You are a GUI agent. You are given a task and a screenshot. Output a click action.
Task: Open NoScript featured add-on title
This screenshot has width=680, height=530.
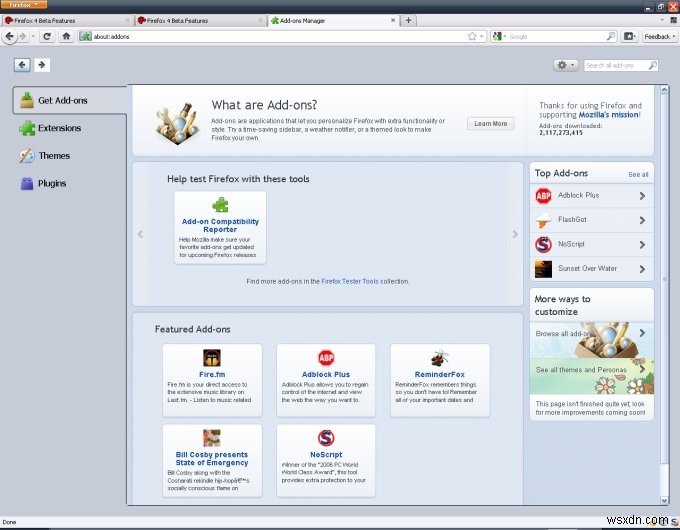coord(326,455)
